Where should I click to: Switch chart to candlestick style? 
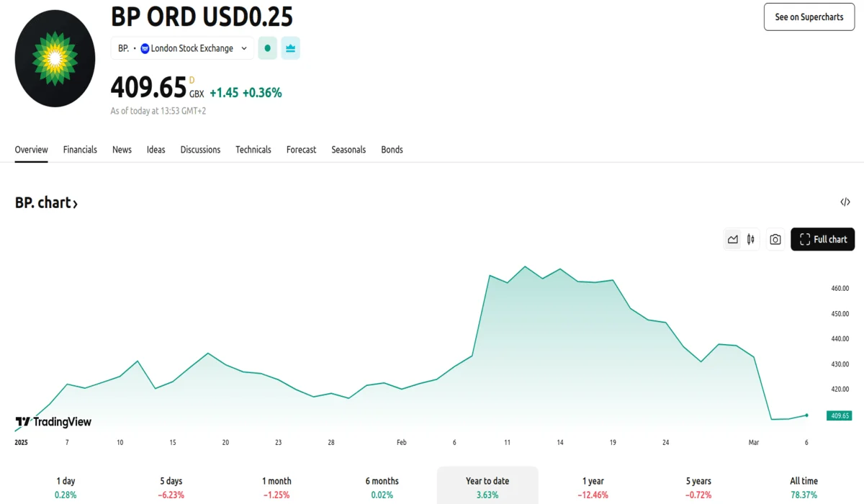click(x=750, y=240)
